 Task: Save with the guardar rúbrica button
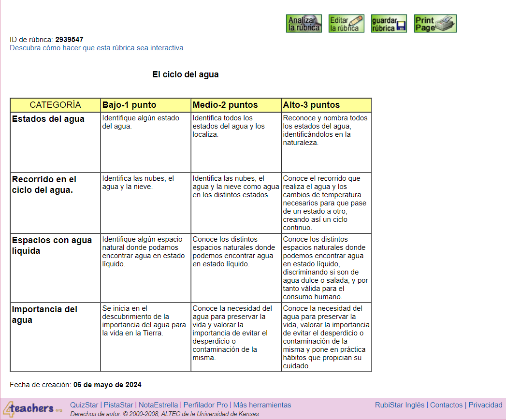[389, 24]
